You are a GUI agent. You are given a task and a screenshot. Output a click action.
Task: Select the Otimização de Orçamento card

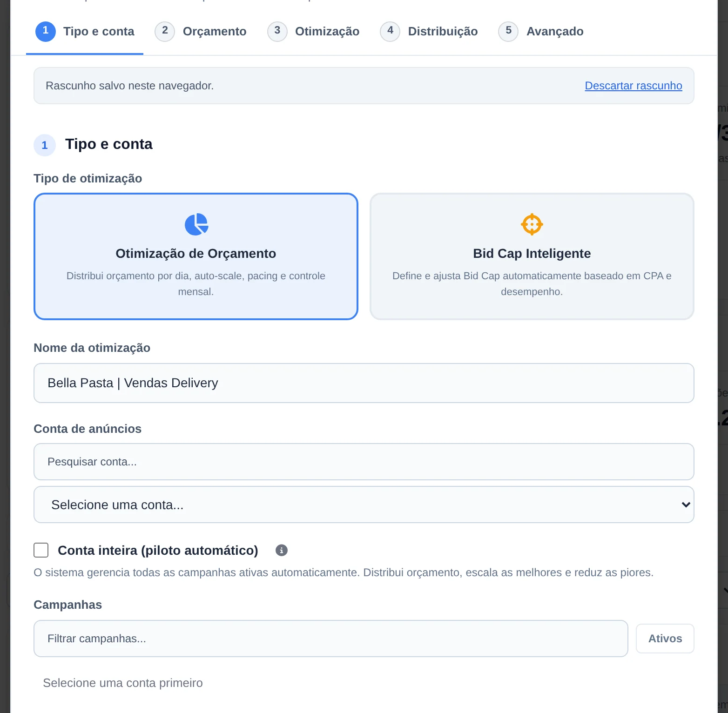196,256
